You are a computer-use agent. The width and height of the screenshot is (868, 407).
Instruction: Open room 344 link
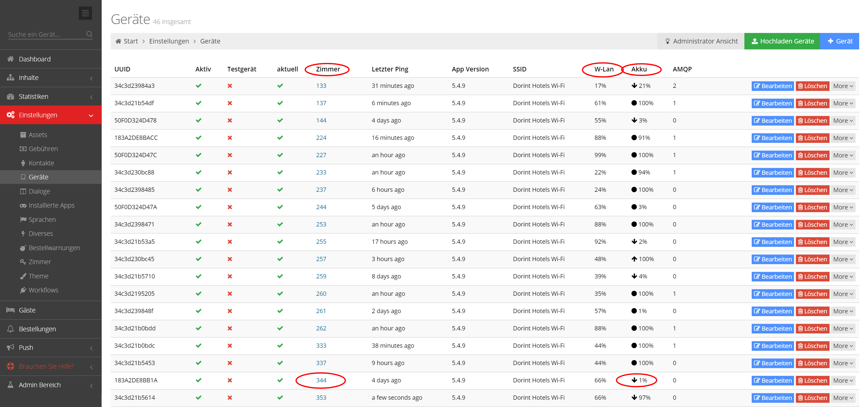pos(321,380)
